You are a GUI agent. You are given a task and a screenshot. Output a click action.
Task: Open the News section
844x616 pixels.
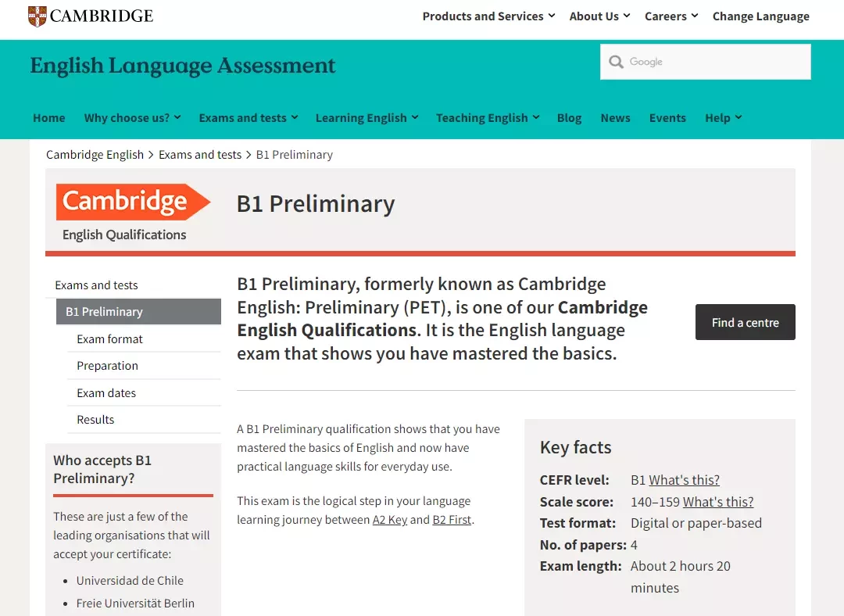(615, 118)
